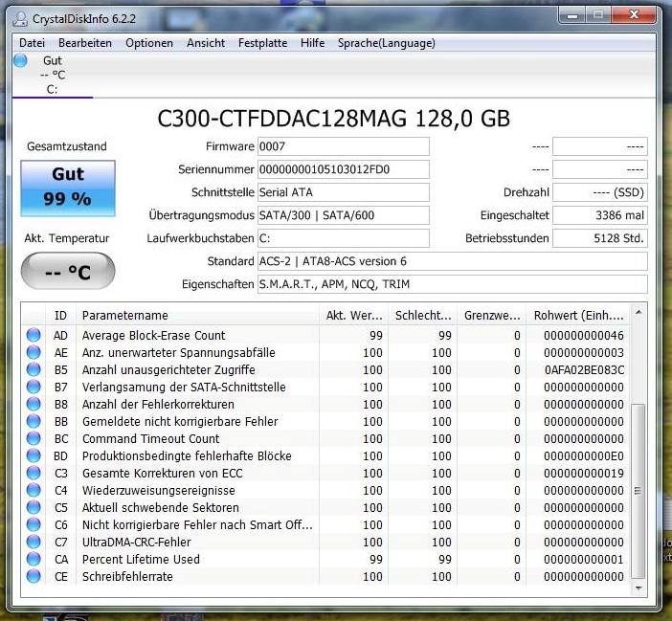Screen dimensions: 672x621
Task: Click the Schnittstelle field Serial ATA
Action: pyautogui.click(x=344, y=192)
